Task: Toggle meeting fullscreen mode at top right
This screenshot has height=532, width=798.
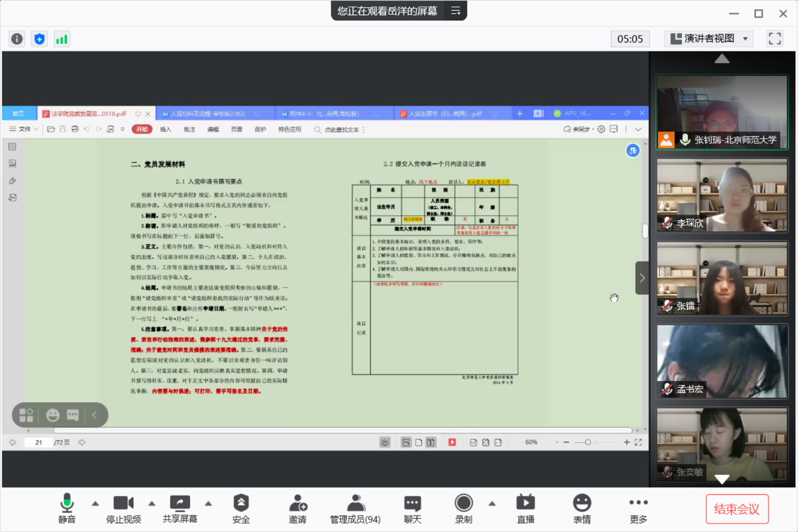Action: tap(774, 39)
